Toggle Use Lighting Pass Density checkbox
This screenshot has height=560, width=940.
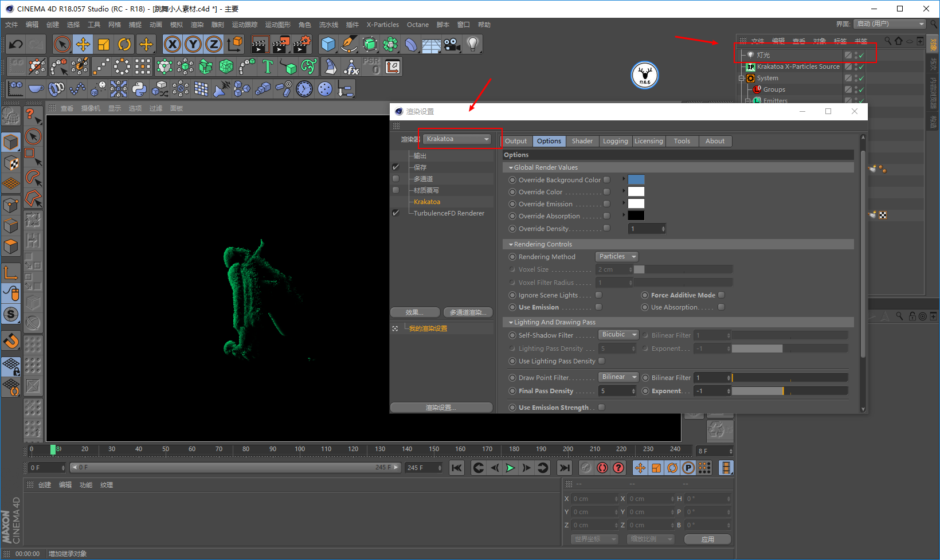(x=602, y=361)
